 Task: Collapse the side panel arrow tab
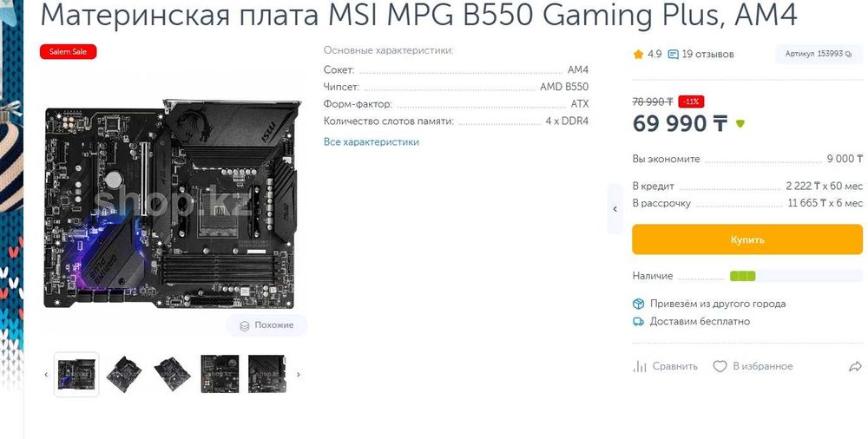615,209
